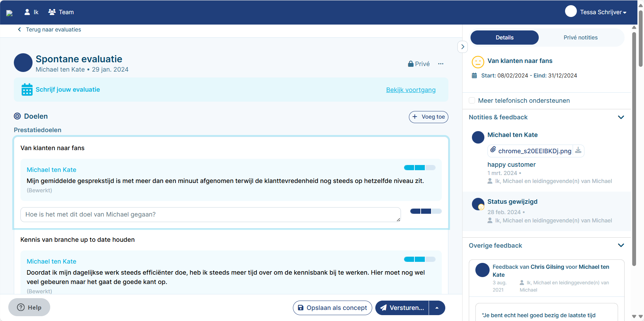Click the Versturen... send button
This screenshot has width=644, height=321.
click(x=402, y=308)
